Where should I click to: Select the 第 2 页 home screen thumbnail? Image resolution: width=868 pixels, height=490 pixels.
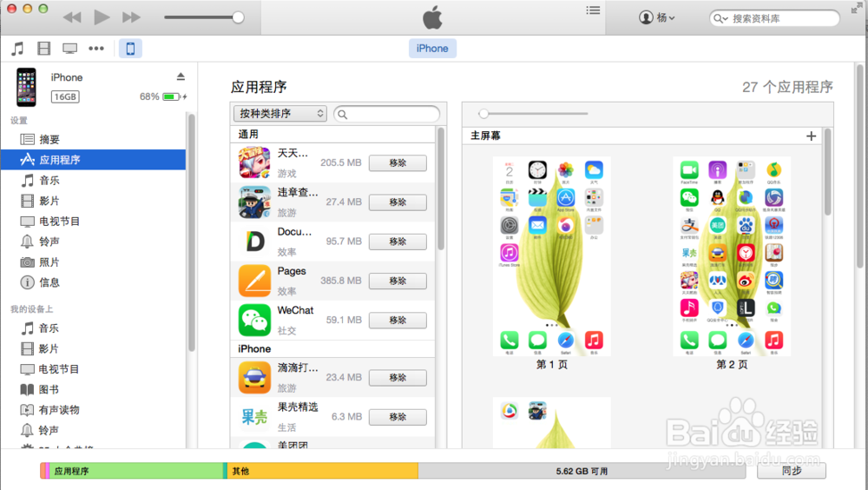[732, 256]
